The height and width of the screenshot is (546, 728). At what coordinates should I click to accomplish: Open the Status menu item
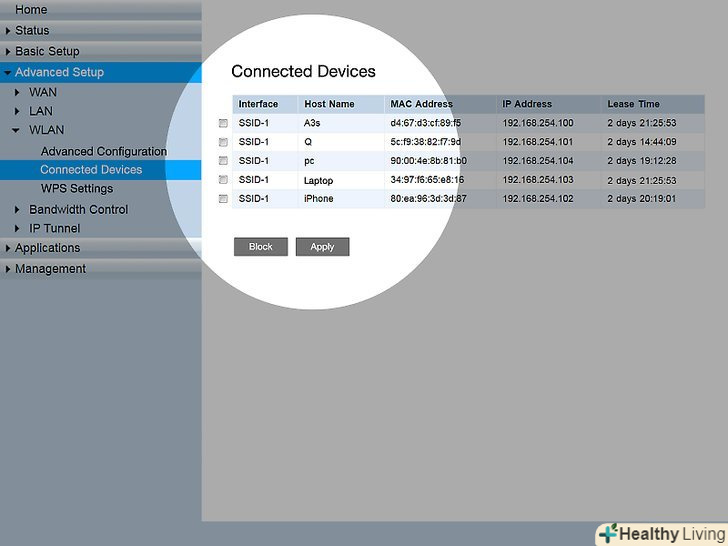point(32,31)
